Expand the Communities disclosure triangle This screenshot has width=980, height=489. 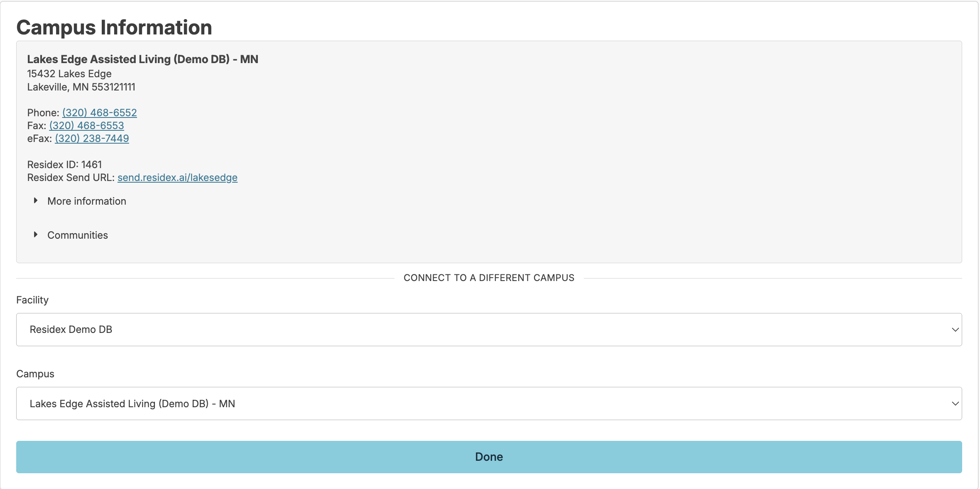36,235
